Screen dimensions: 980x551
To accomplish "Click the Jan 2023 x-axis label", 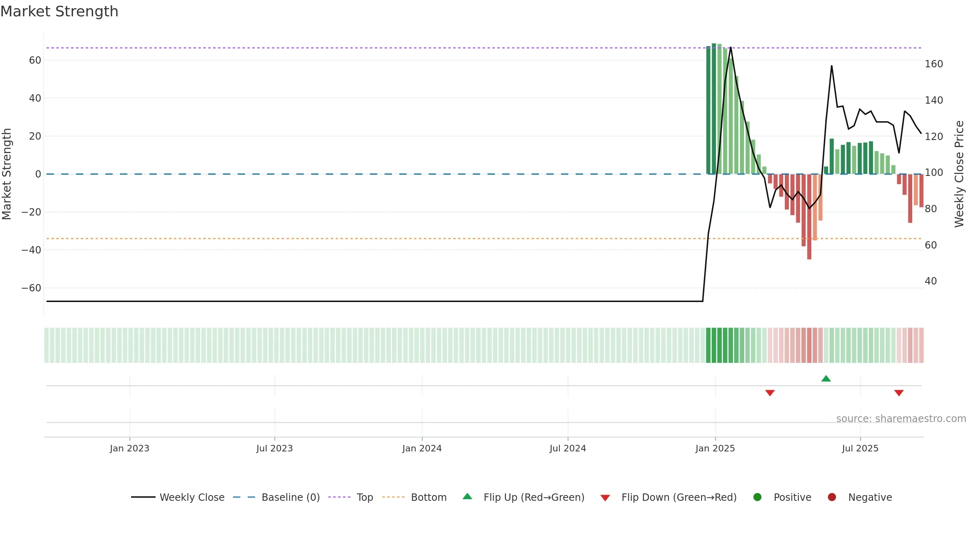I will coord(130,448).
